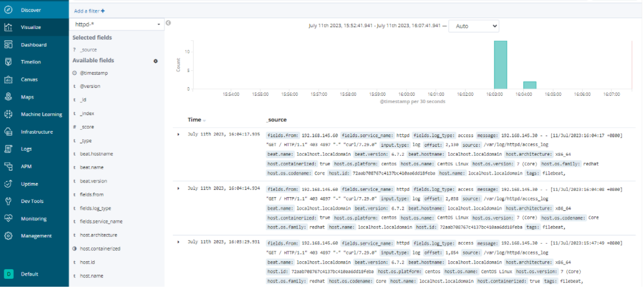
Task: Click the plus icon next to Add a filter
Action: [x=103, y=11]
